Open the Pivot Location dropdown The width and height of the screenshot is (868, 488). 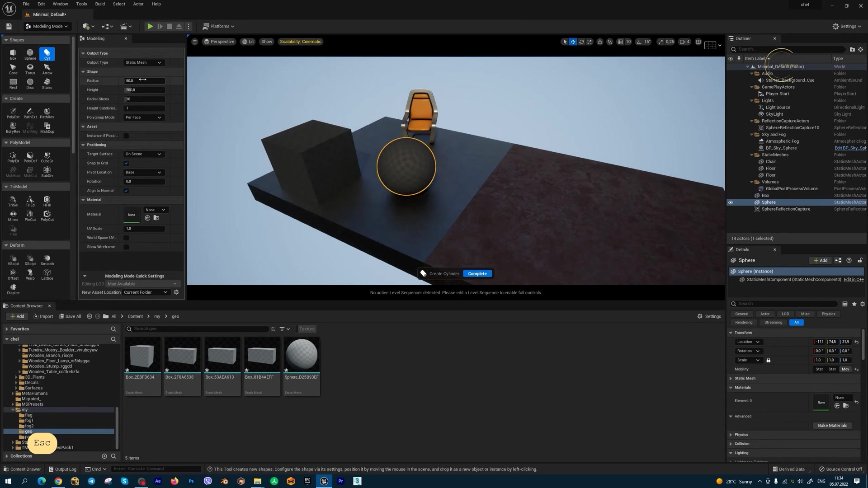point(143,172)
